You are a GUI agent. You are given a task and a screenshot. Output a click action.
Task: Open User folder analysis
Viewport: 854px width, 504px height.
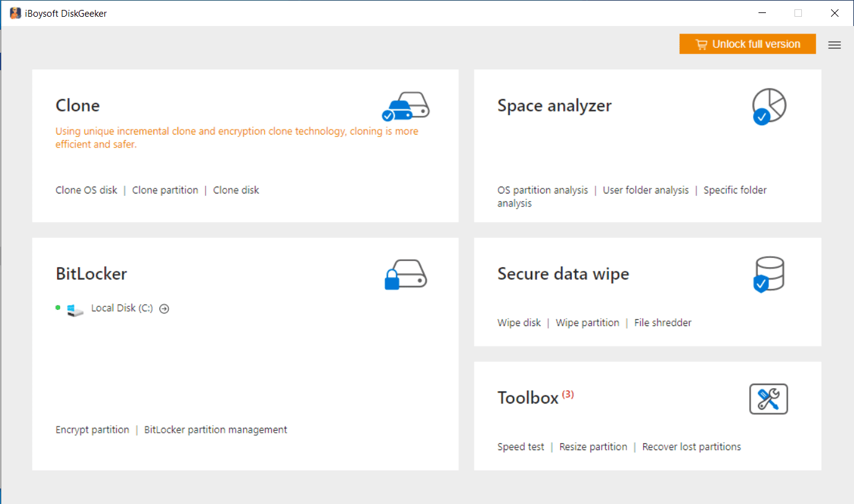coord(646,190)
